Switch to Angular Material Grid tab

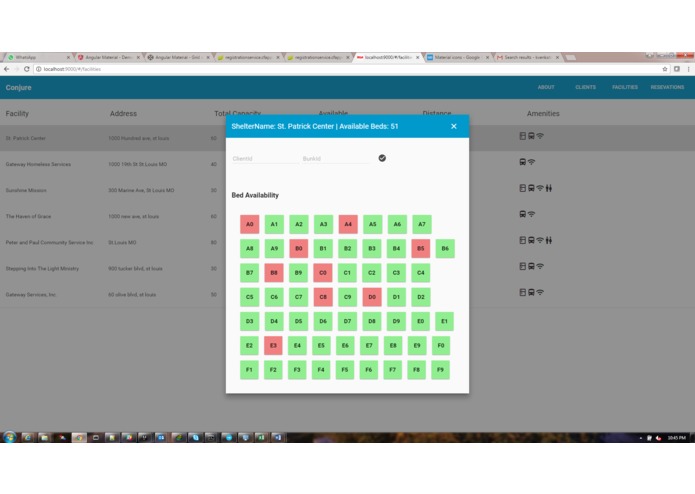(x=178, y=57)
